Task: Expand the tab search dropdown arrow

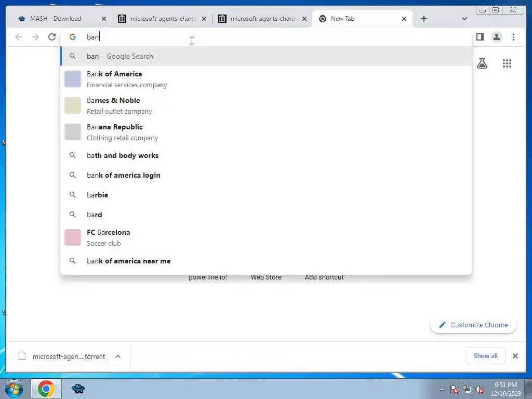Action: (x=464, y=19)
